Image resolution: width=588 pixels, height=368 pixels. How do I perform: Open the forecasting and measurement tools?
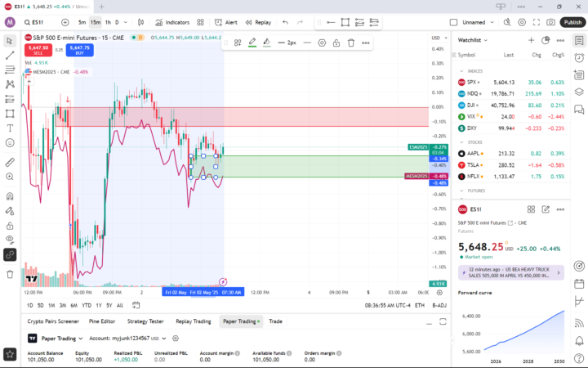click(10, 99)
